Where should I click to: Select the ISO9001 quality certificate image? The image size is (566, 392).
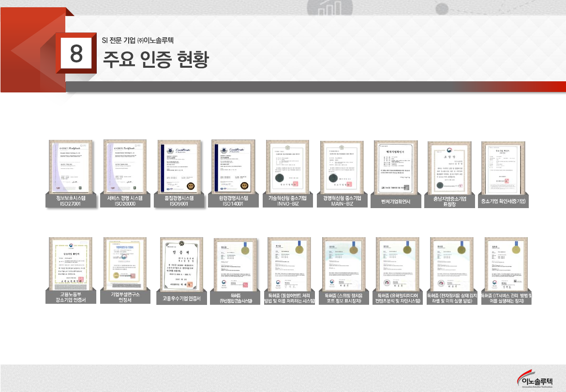pyautogui.click(x=179, y=167)
